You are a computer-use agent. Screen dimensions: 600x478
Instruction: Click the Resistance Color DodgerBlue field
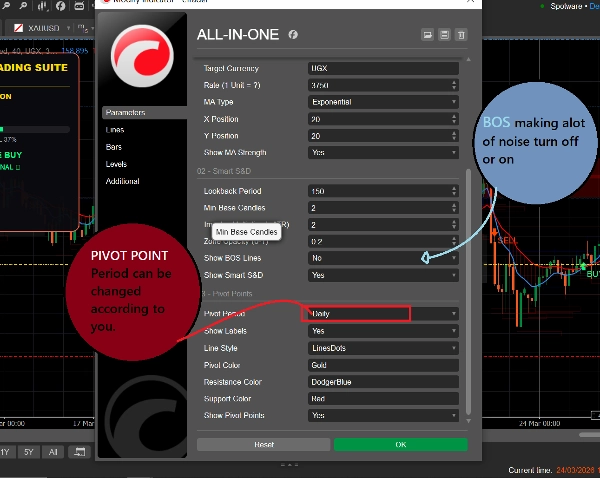[383, 381]
